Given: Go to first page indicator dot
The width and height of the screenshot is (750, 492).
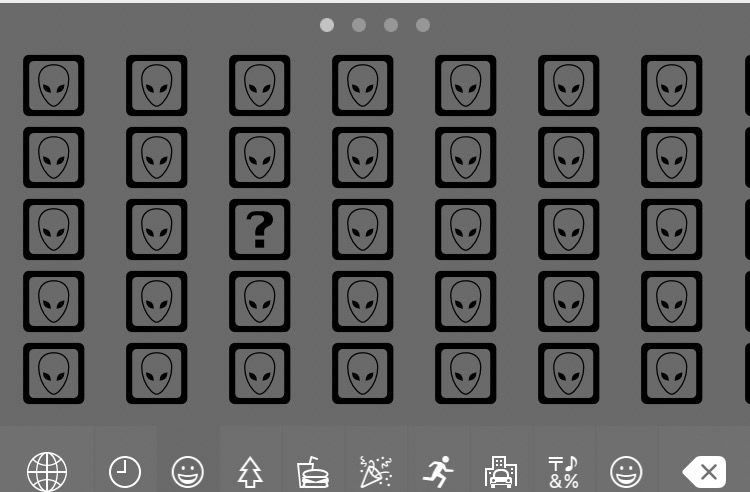Looking at the screenshot, I should click(327, 25).
